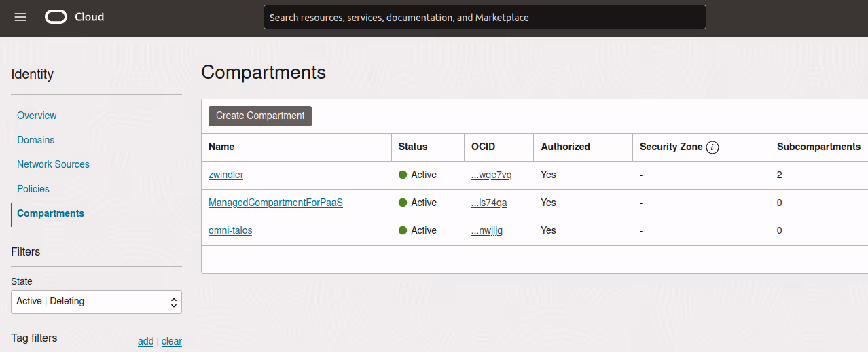Show OCID ending in nwjljq
Image resolution: width=868 pixels, height=352 pixels.
point(487,230)
